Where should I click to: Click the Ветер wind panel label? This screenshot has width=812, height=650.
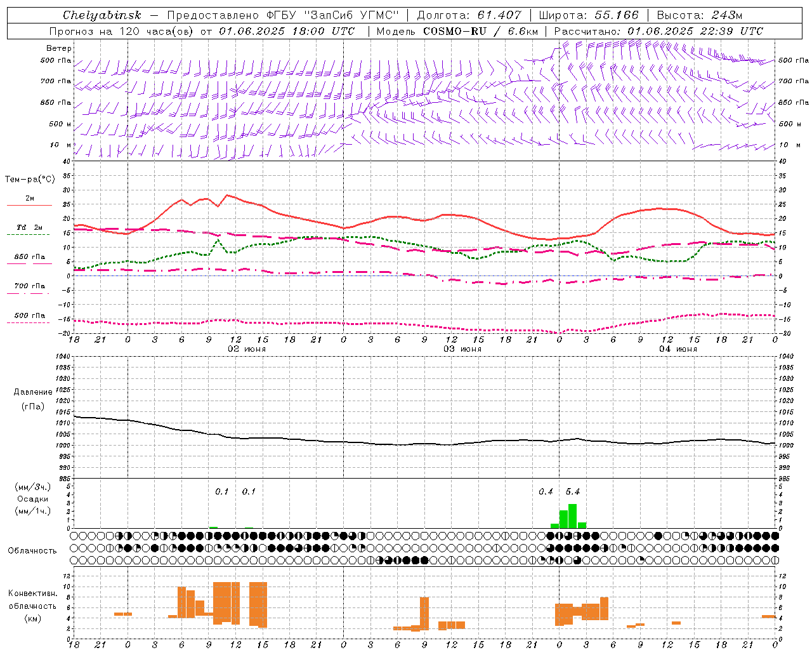pos(59,48)
